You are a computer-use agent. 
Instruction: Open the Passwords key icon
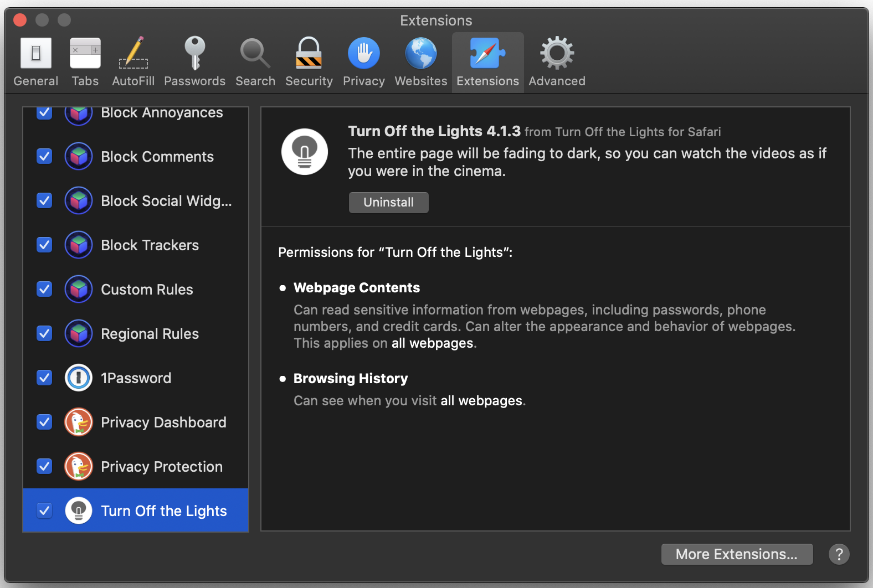point(194,53)
